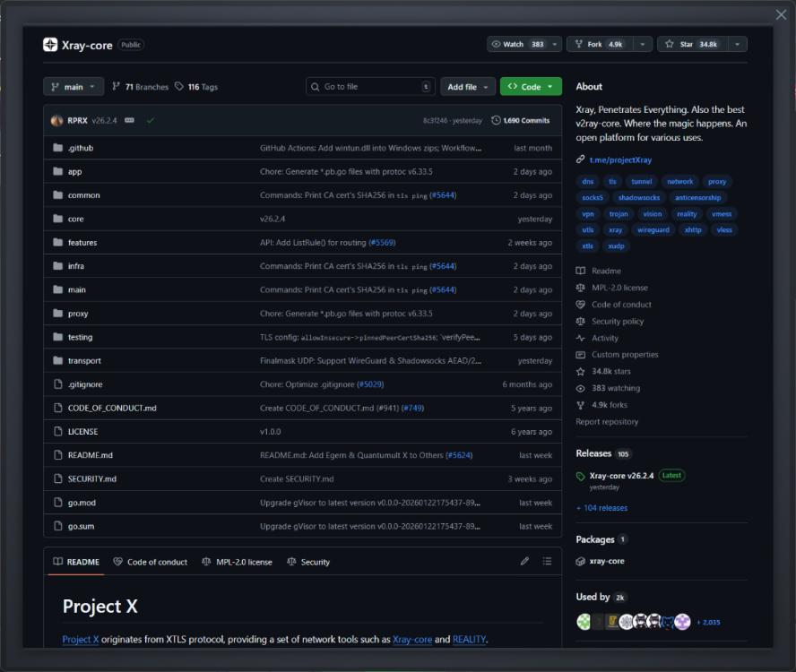Open the Fork options dropdown arrow
This screenshot has height=672, width=796.
click(643, 44)
